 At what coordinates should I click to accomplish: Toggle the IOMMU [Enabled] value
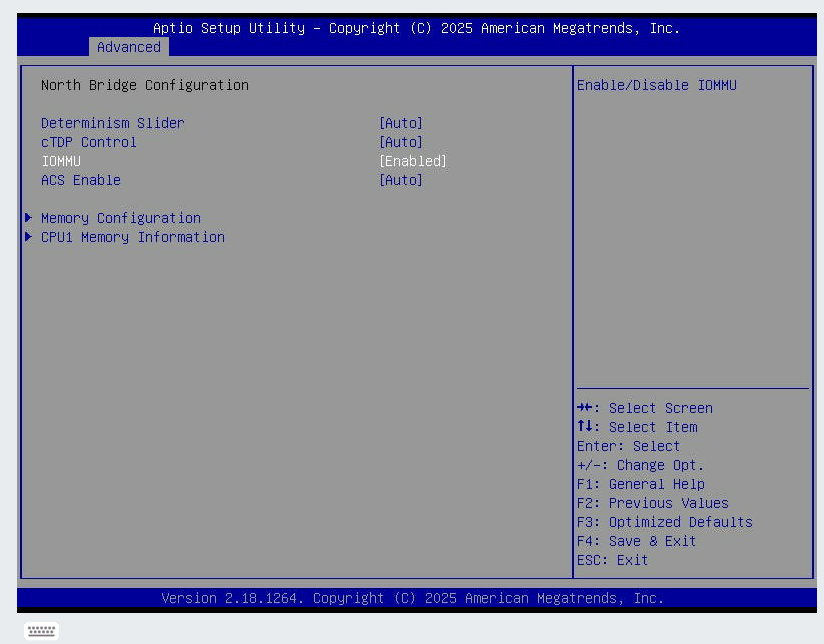pyautogui.click(x=413, y=161)
